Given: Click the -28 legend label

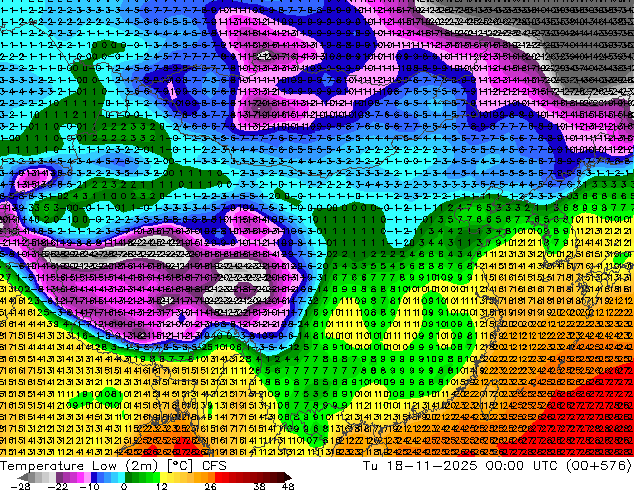Looking at the screenshot, I should (20, 486).
